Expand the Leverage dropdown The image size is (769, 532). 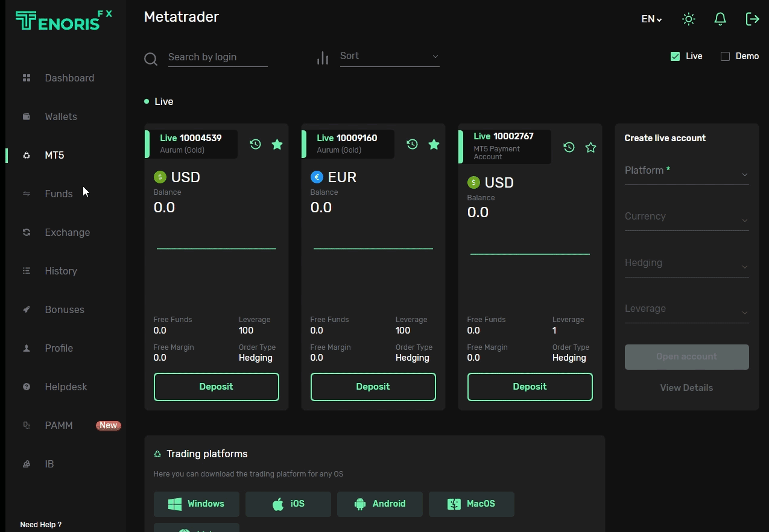[x=686, y=309]
